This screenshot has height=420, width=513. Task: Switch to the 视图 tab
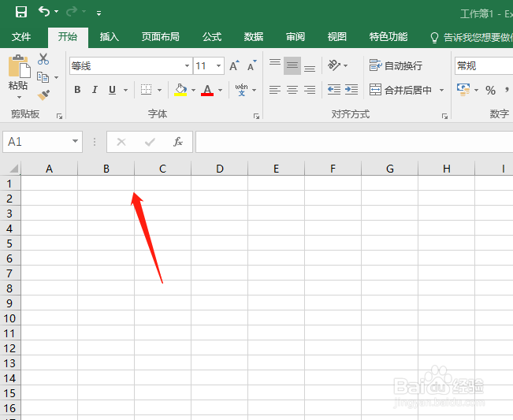337,36
